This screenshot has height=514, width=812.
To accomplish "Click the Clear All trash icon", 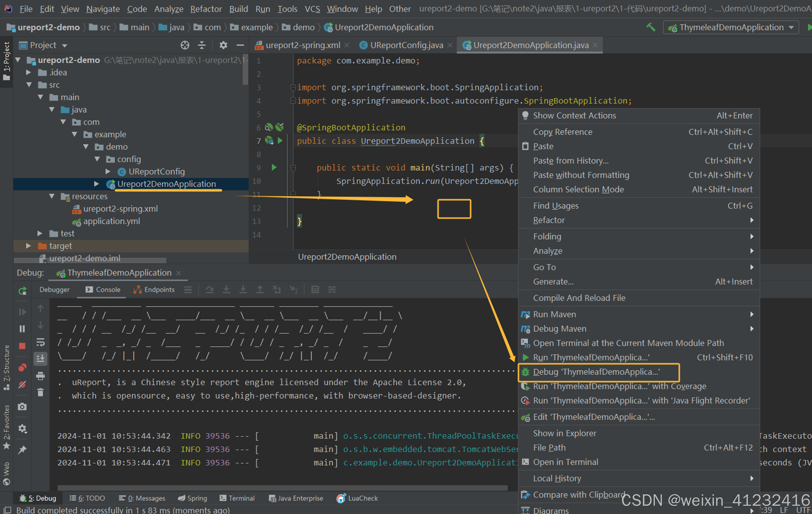I will click(x=41, y=392).
